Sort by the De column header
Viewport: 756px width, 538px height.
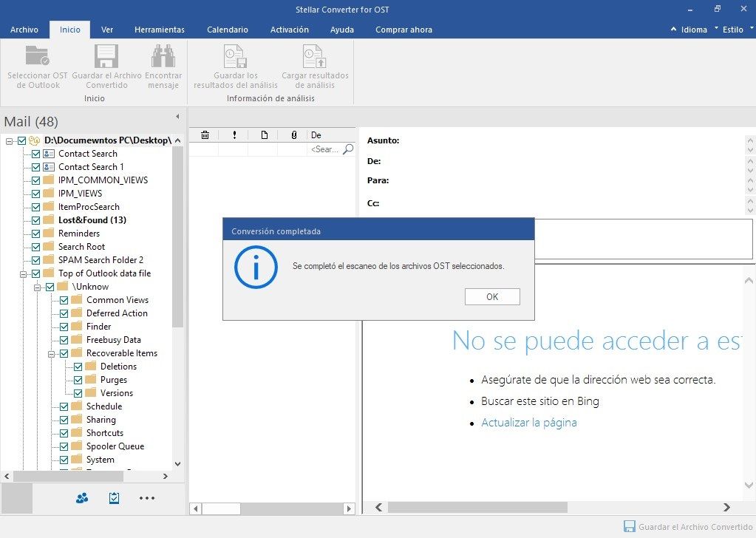pyautogui.click(x=331, y=135)
